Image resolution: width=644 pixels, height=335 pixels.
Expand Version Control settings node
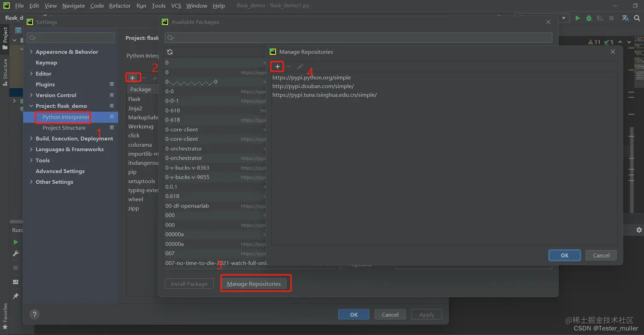pos(31,95)
